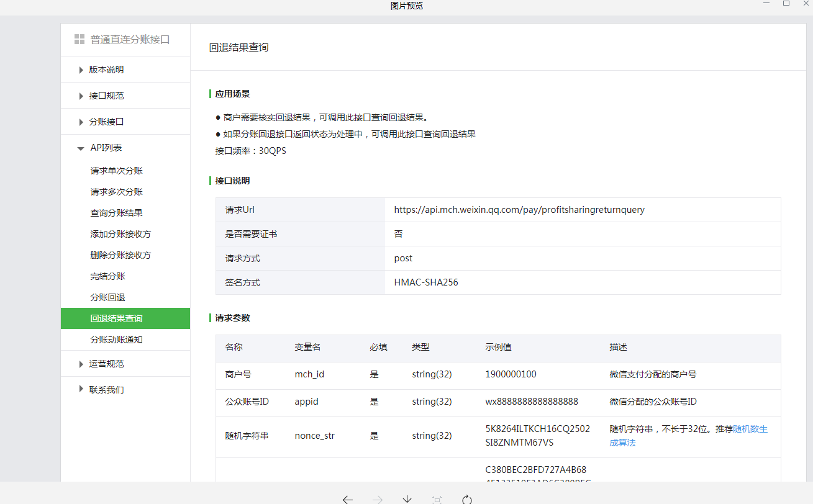Click the 请求Url label cell
813x504 pixels.
click(x=301, y=210)
